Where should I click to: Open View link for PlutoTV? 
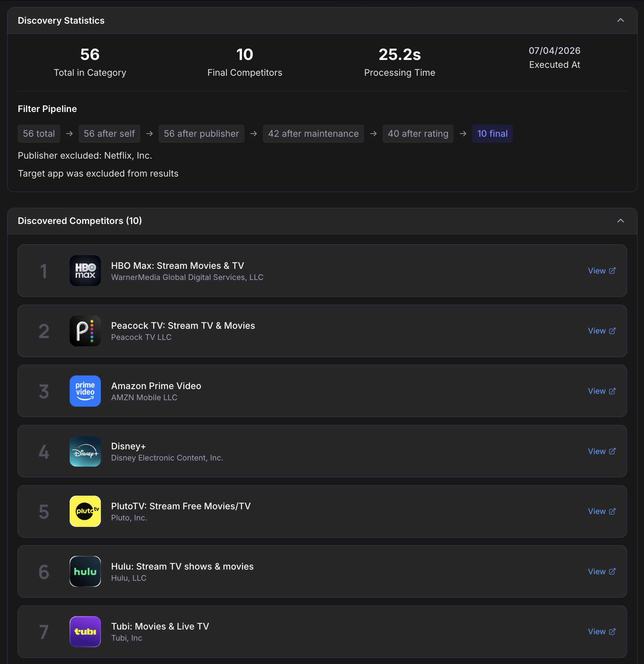(x=602, y=511)
